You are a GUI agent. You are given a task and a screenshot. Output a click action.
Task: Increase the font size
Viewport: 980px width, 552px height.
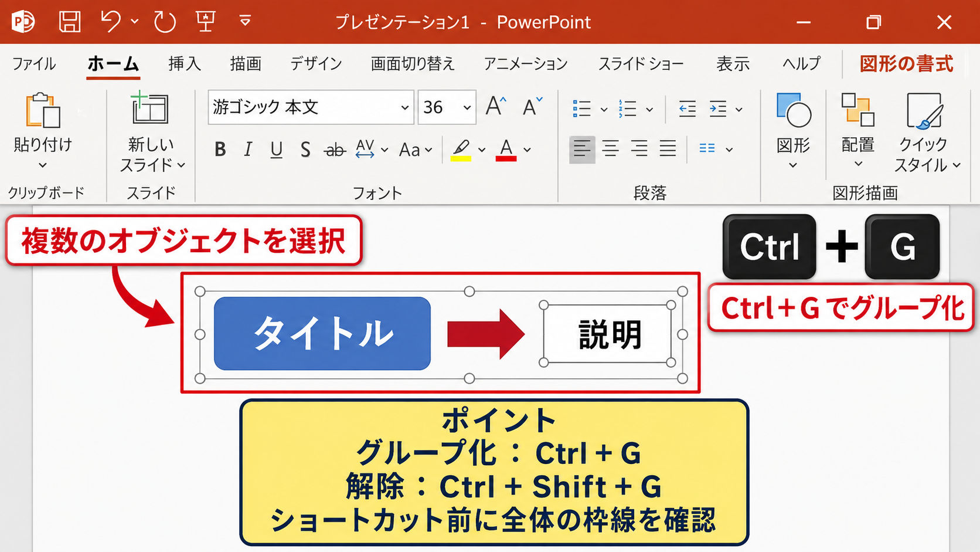tap(496, 107)
